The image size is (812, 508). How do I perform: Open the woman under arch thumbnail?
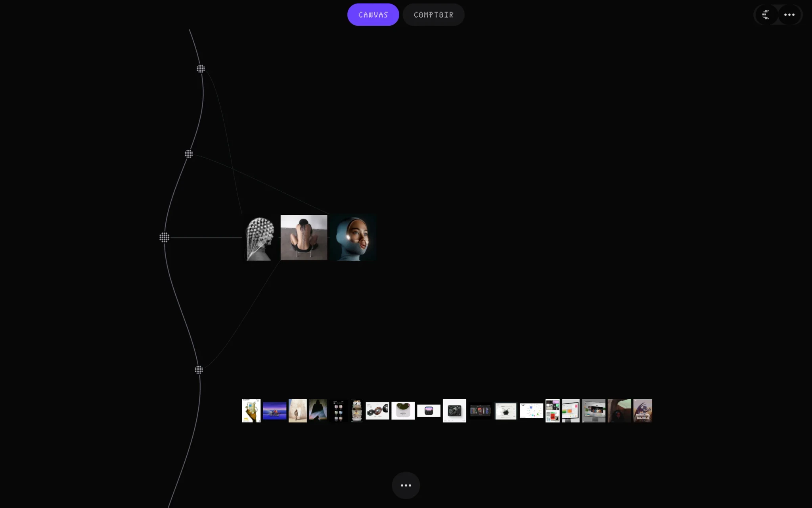pyautogui.click(x=619, y=411)
